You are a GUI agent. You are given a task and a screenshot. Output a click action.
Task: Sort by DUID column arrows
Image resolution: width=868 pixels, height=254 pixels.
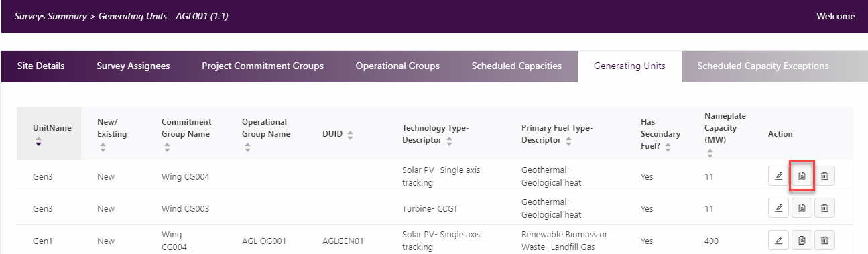[x=350, y=134]
